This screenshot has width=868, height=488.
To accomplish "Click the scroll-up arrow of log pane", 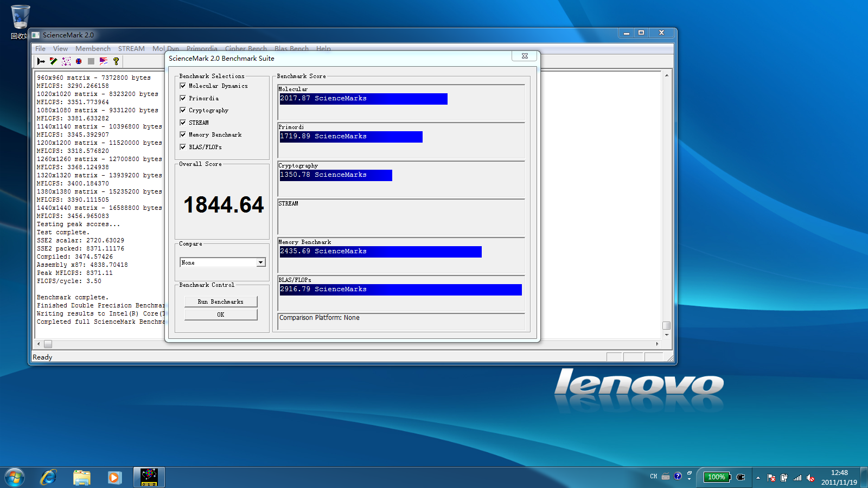I will point(666,75).
